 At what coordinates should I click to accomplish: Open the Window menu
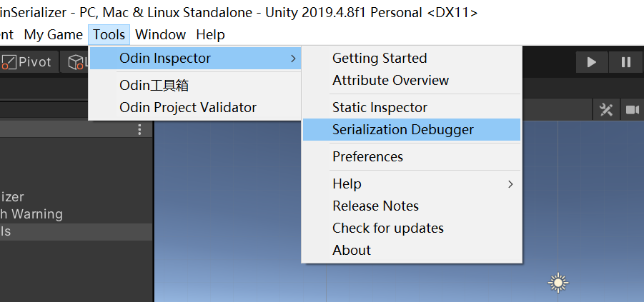(x=161, y=34)
